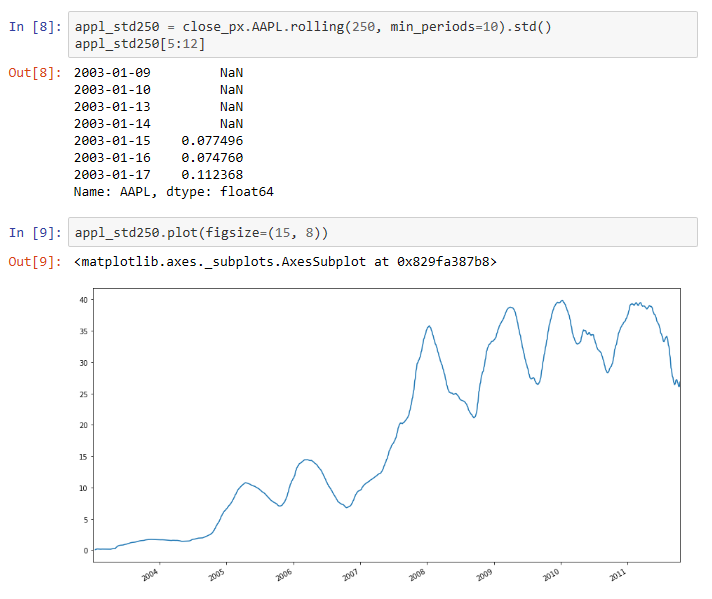
Task: Click the 40 y-axis tick label
Action: pyautogui.click(x=83, y=300)
